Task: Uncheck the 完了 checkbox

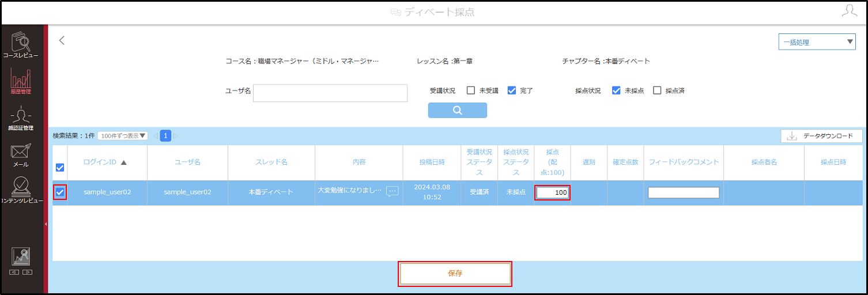Action: [512, 90]
